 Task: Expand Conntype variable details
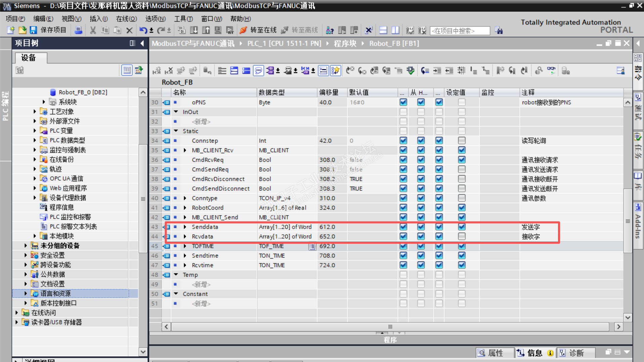[185, 198]
